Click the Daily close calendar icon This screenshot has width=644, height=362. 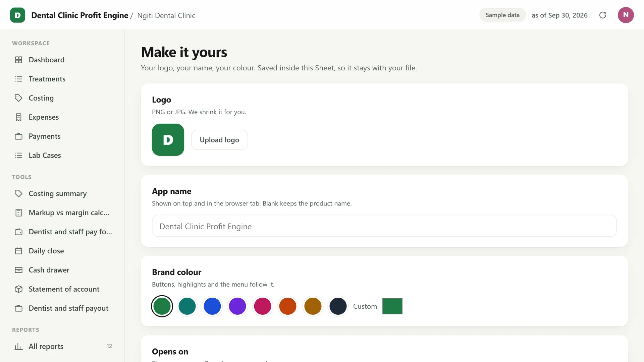(19, 251)
